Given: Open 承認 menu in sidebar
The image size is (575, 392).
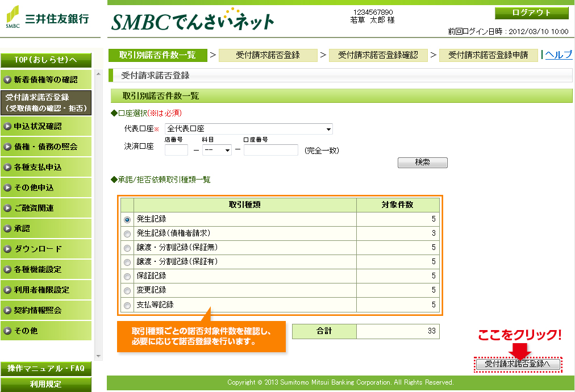Looking at the screenshot, I should point(46,228).
